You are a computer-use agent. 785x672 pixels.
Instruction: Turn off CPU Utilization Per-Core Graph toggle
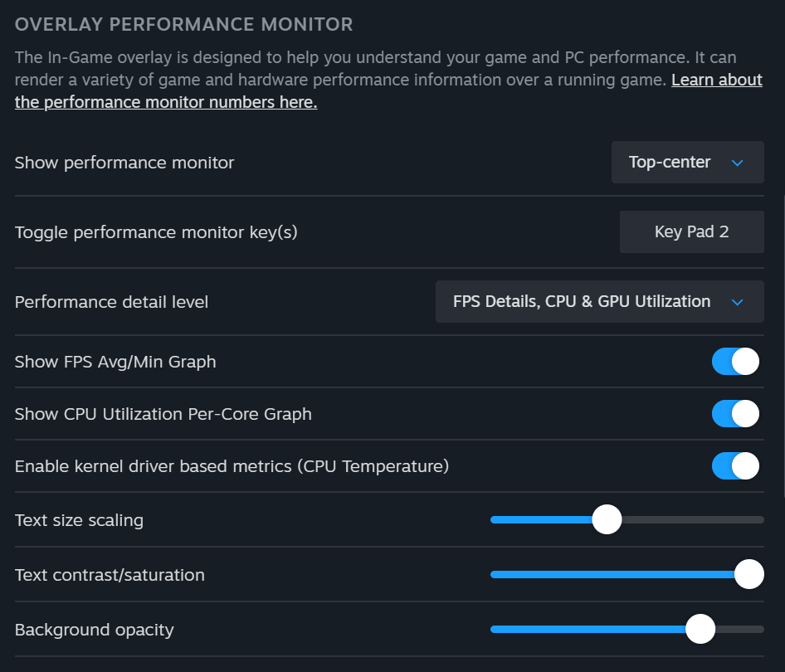coord(735,414)
